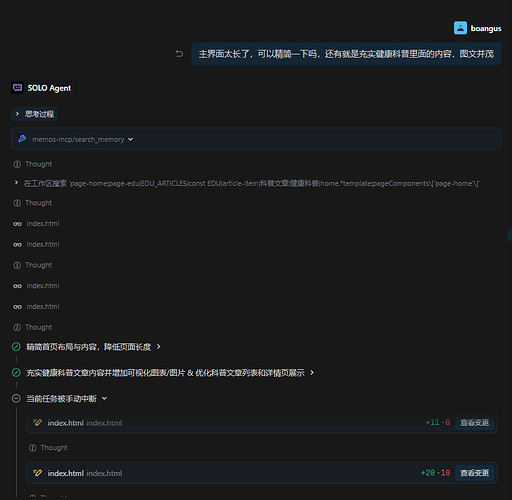This screenshot has height=500, width=512.
Task: Expand the 在工作区搜索 search row chevron
Action: pyautogui.click(x=16, y=183)
